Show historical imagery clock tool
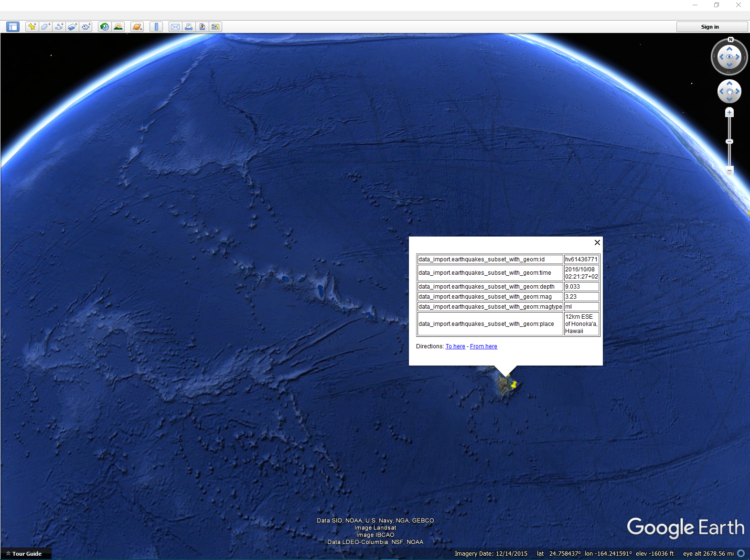The height and width of the screenshot is (560, 750). [104, 27]
